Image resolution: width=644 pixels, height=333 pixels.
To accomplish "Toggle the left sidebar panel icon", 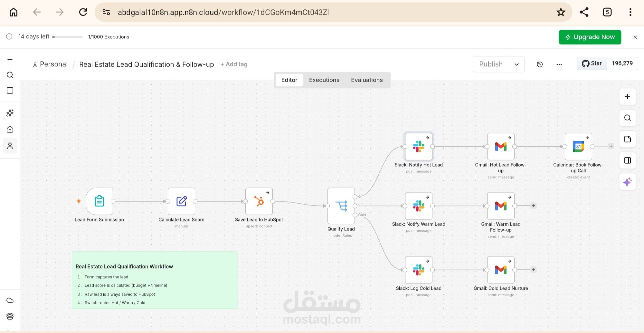I will coord(10,90).
